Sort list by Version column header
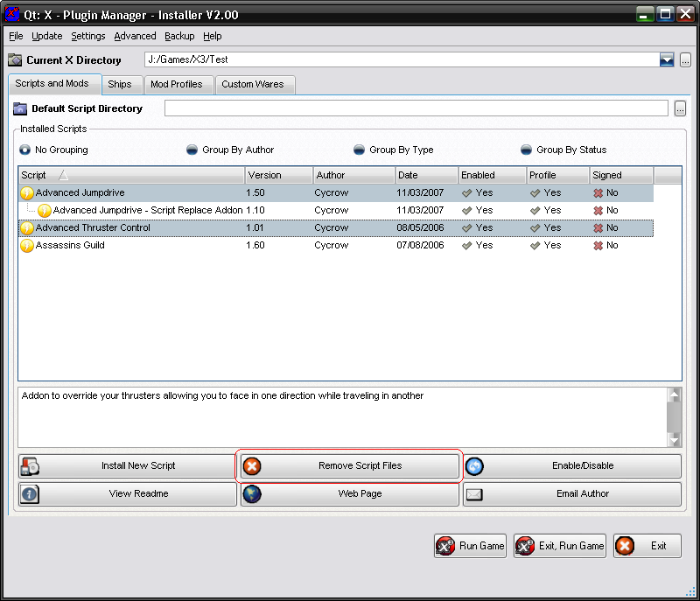700x601 pixels. (x=279, y=175)
